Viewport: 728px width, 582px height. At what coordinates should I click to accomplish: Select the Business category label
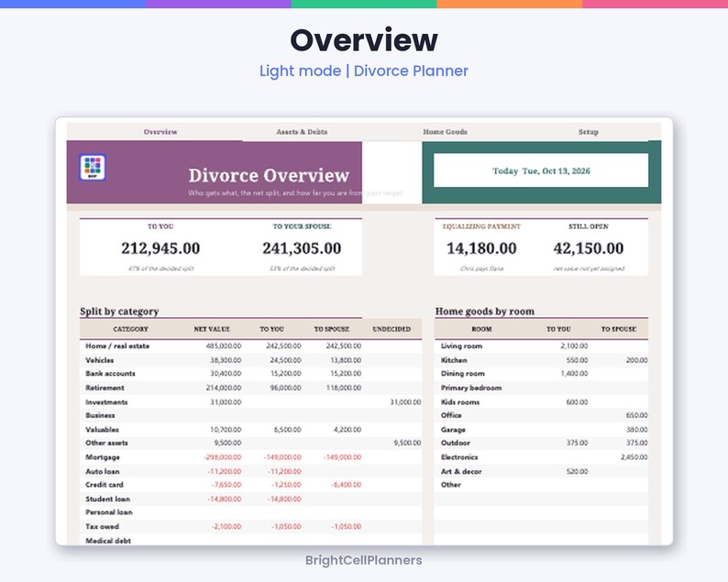click(x=100, y=415)
